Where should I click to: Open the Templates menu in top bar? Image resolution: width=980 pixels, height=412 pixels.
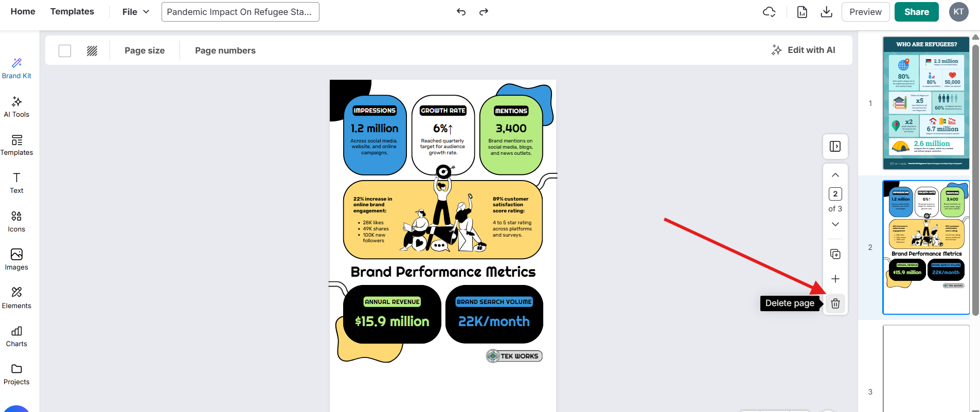72,11
